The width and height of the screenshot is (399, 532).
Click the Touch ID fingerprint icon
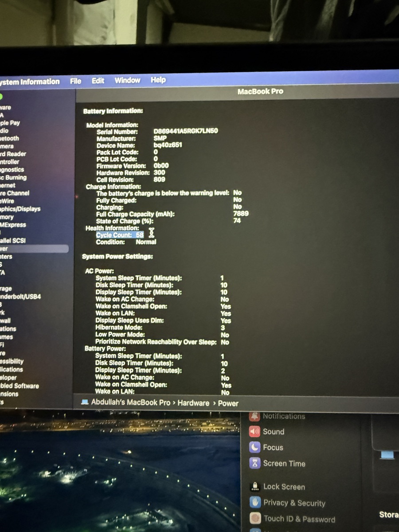[x=255, y=518]
